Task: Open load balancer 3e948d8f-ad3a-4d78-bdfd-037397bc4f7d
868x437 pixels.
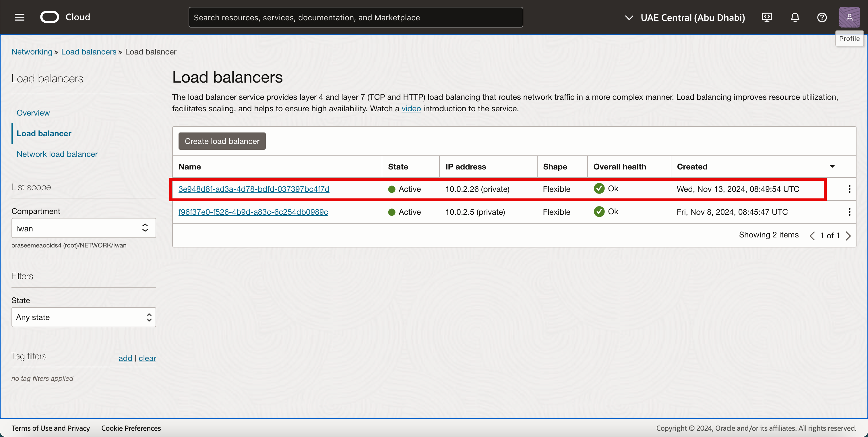Action: pyautogui.click(x=254, y=189)
